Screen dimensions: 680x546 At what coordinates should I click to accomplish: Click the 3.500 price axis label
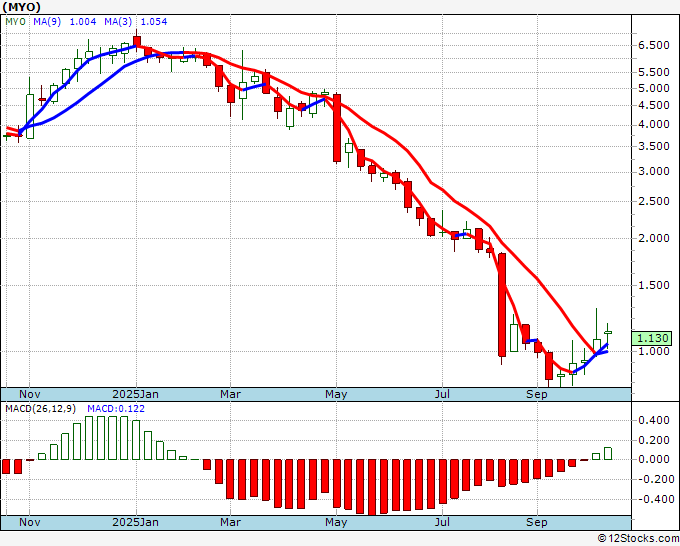point(654,146)
